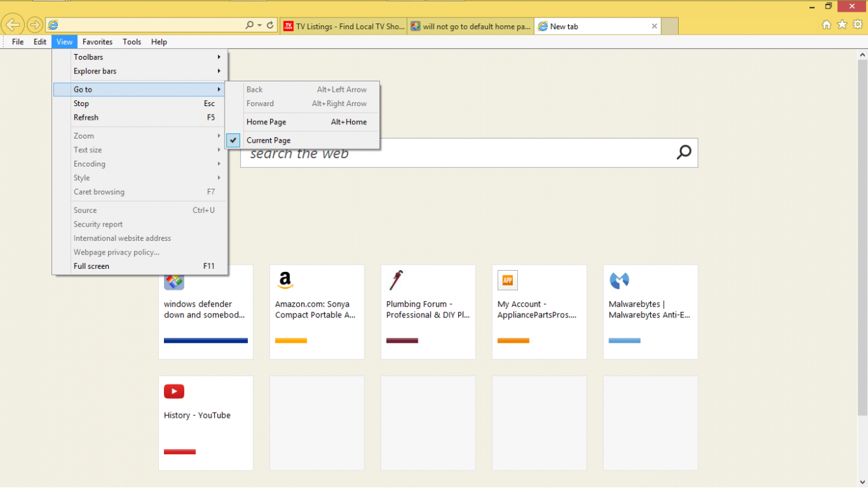This screenshot has width=868, height=488.
Task: Open Plumbing Forum tile
Action: [x=428, y=312]
